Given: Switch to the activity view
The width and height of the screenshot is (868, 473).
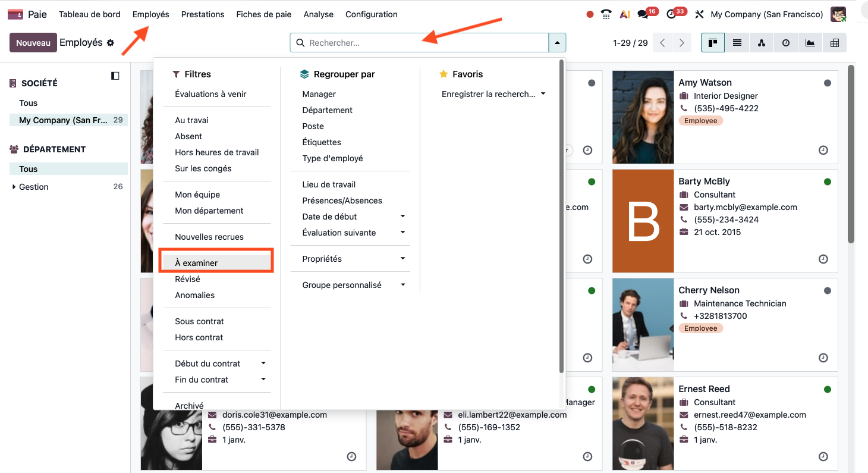Looking at the screenshot, I should tap(786, 43).
